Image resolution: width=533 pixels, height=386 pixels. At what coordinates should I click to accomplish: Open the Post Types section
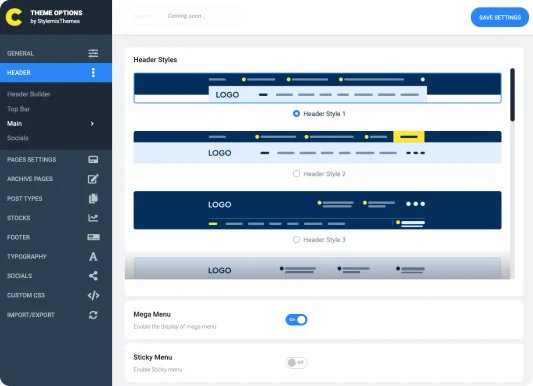pos(56,198)
